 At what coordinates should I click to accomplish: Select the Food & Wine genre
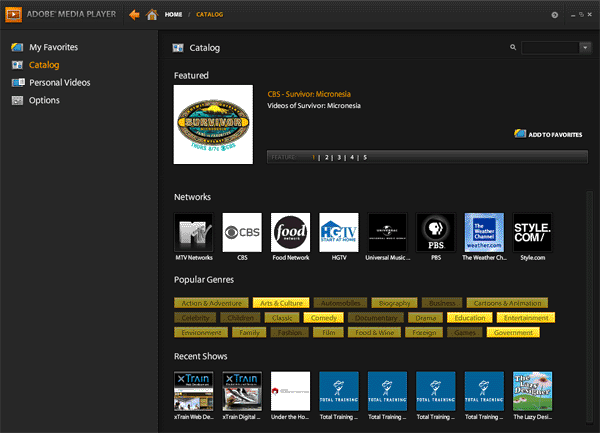pyautogui.click(x=374, y=332)
